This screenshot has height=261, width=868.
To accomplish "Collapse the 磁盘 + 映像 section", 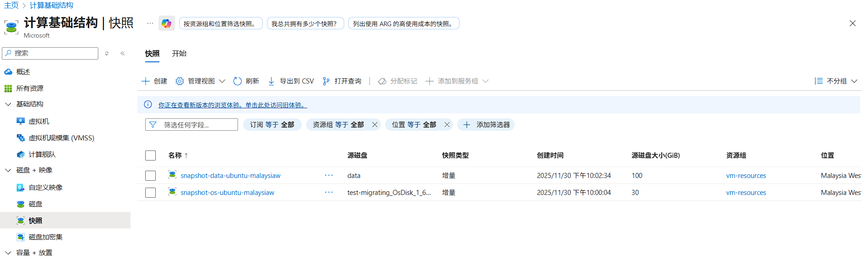I will pyautogui.click(x=8, y=170).
